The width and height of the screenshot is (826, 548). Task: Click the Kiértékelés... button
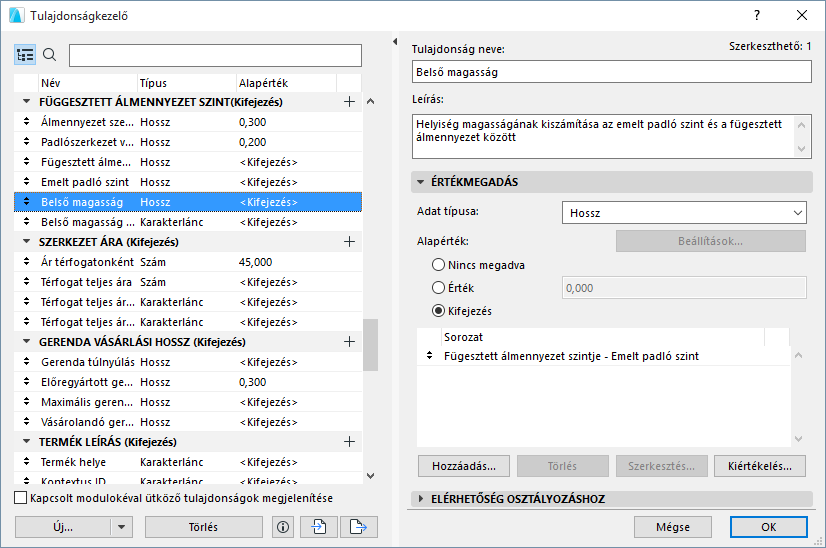click(760, 466)
